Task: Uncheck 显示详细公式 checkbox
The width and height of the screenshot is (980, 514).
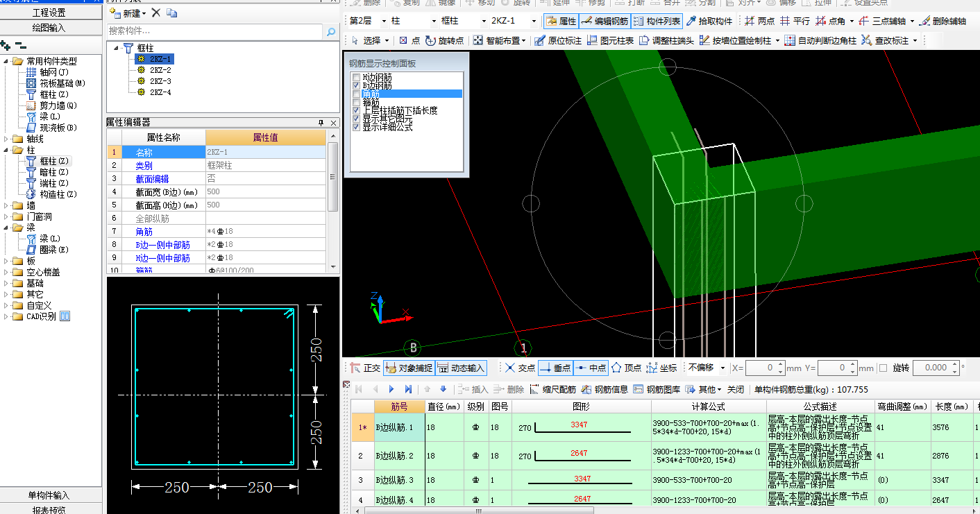Action: [357, 127]
